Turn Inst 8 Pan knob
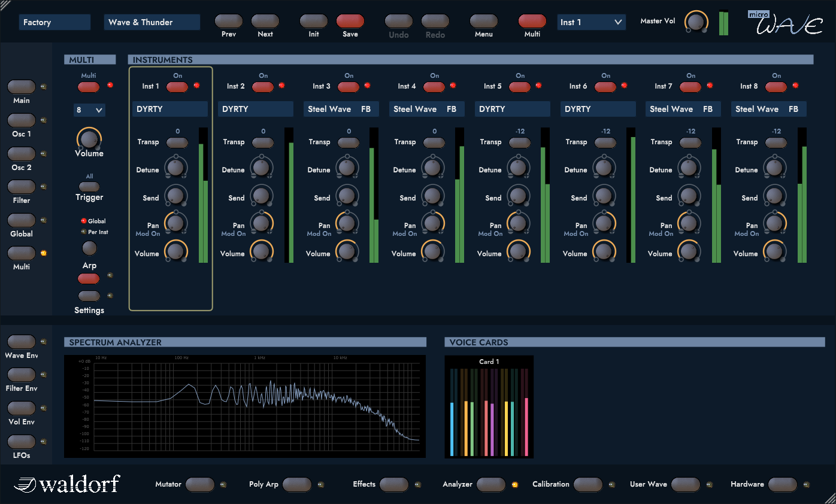The width and height of the screenshot is (836, 504). (774, 223)
